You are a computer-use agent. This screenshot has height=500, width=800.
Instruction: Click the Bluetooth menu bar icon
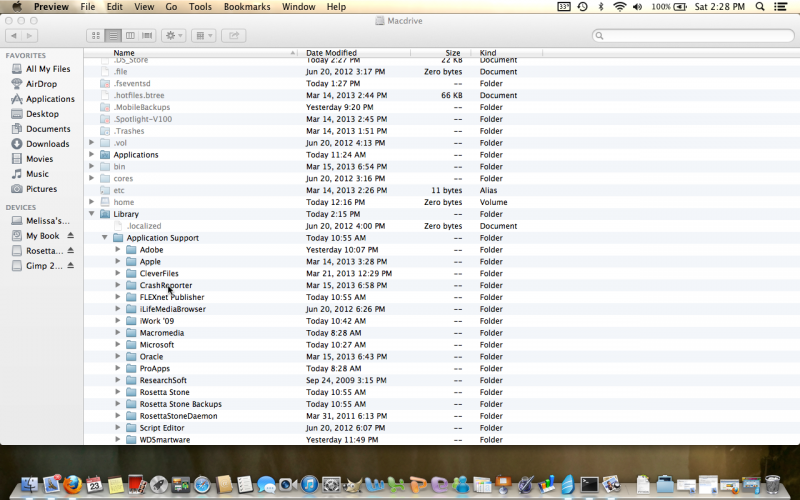click(x=601, y=7)
